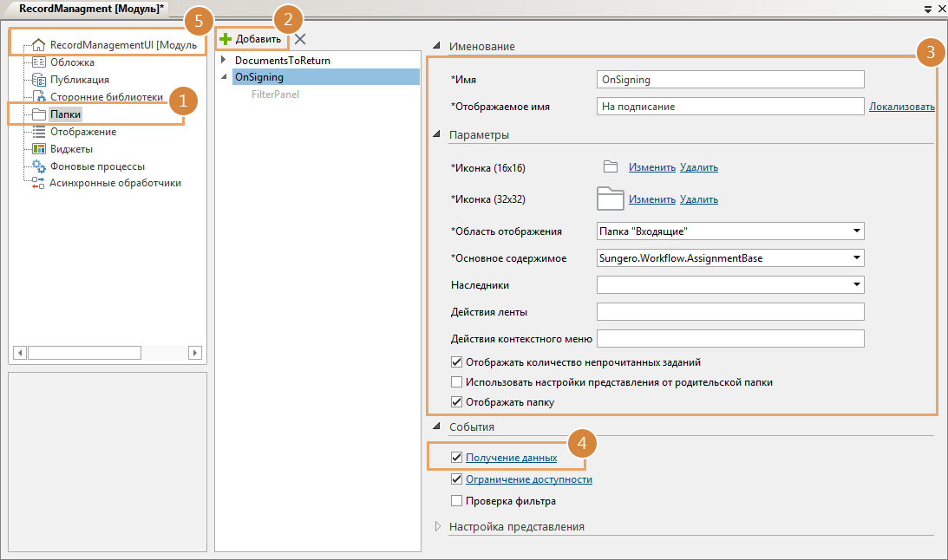Viewport: 948px width, 560px height.
Task: Click the Публикация icon in tree
Action: click(x=38, y=80)
